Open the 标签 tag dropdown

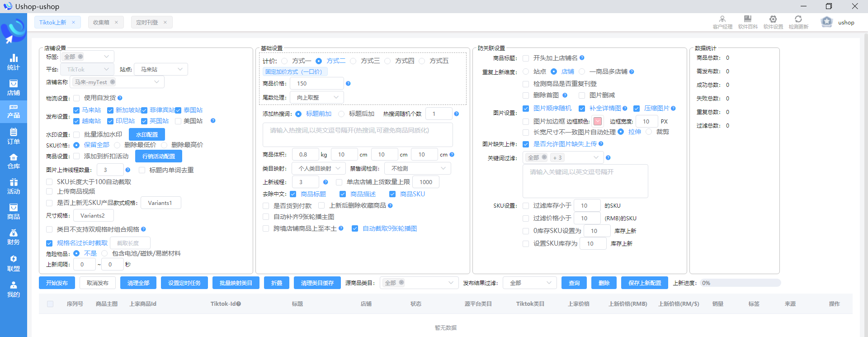(x=87, y=57)
